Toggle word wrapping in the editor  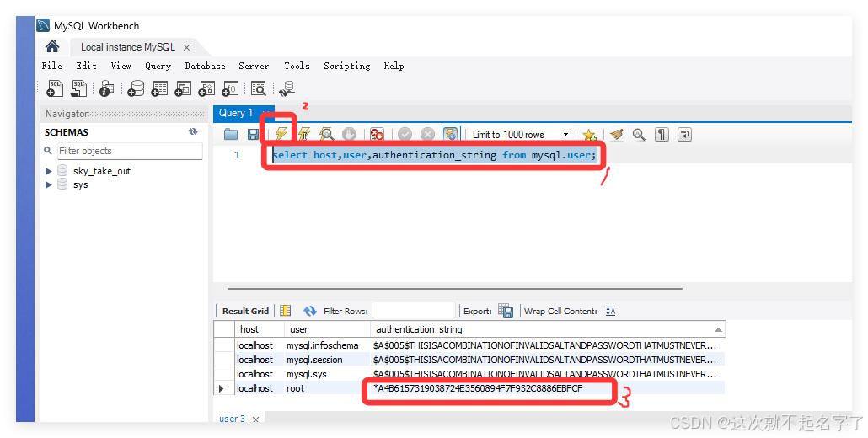pyautogui.click(x=684, y=134)
